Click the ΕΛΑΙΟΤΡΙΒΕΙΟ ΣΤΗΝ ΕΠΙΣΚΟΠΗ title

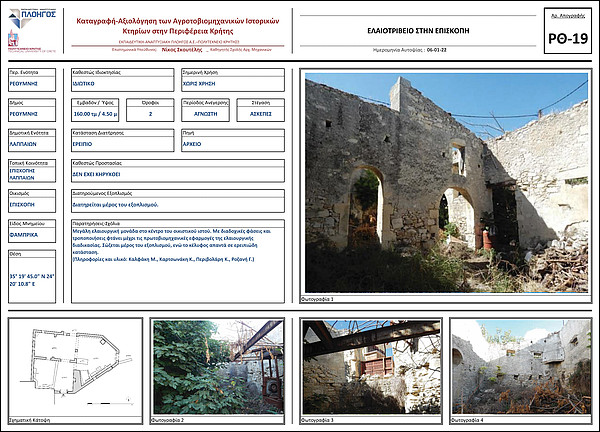tap(418, 31)
